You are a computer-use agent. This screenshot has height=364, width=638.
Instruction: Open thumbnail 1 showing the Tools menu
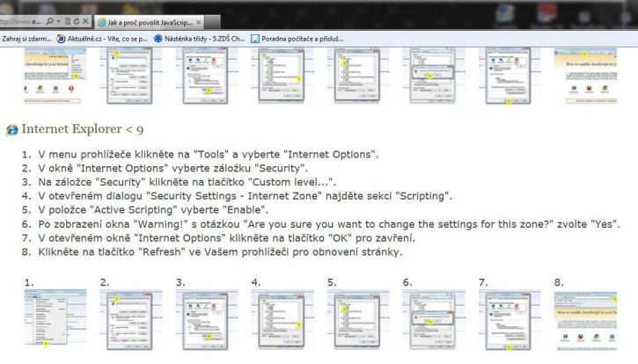point(55,318)
